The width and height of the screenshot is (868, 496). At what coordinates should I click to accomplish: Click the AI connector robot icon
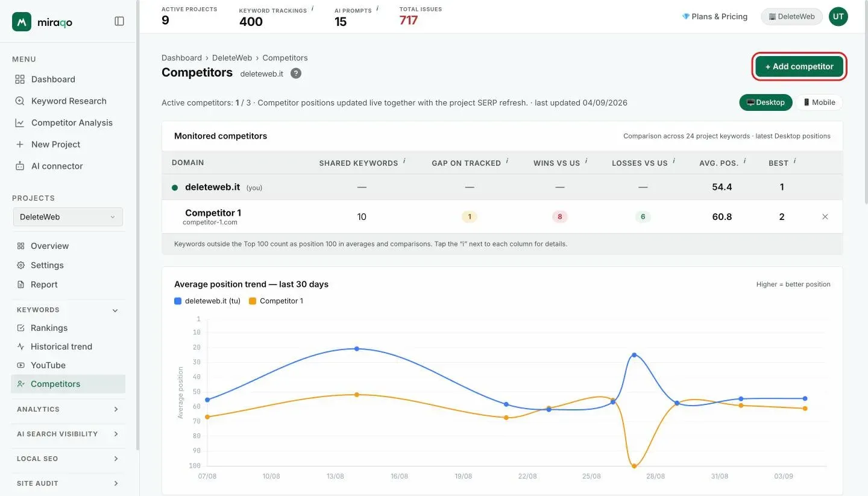click(20, 166)
